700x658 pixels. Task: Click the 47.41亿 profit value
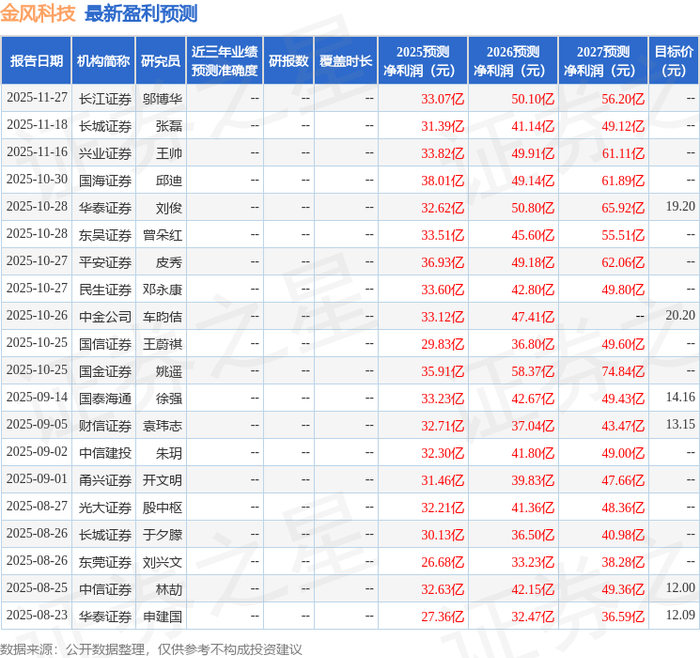point(533,317)
